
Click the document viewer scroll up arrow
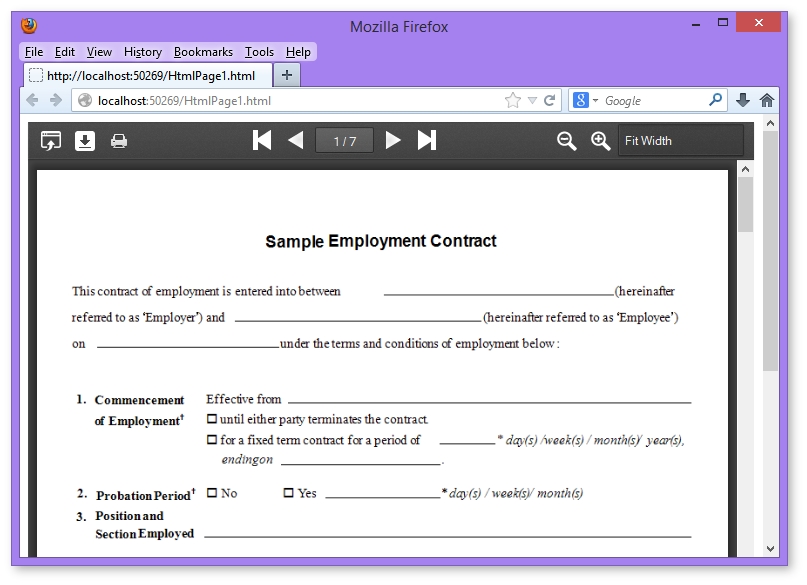click(x=745, y=169)
